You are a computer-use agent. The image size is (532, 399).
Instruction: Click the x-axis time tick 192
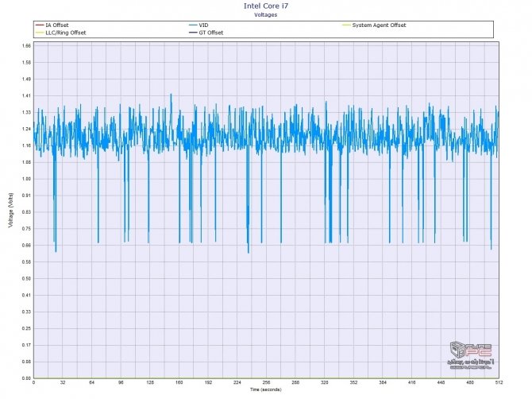click(208, 382)
